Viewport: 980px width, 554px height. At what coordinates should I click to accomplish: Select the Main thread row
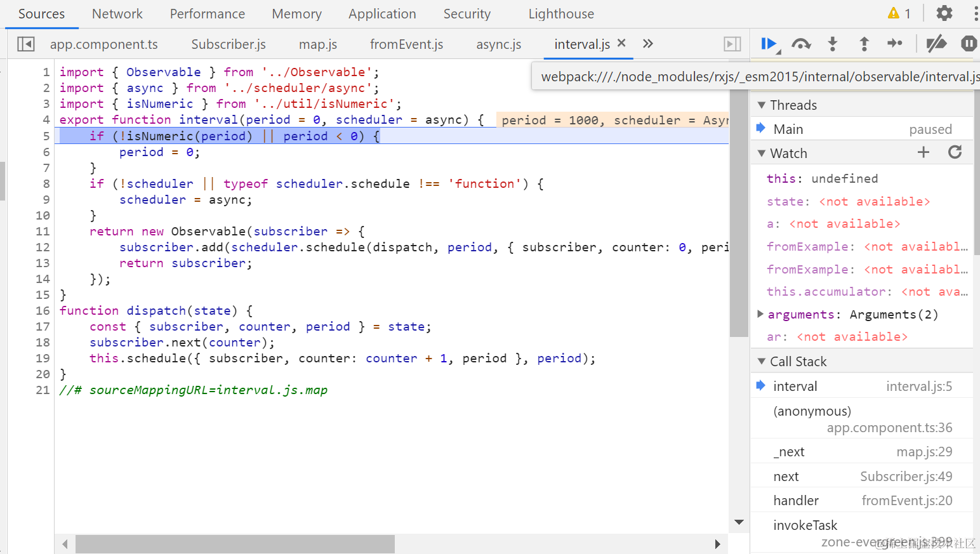coord(862,129)
